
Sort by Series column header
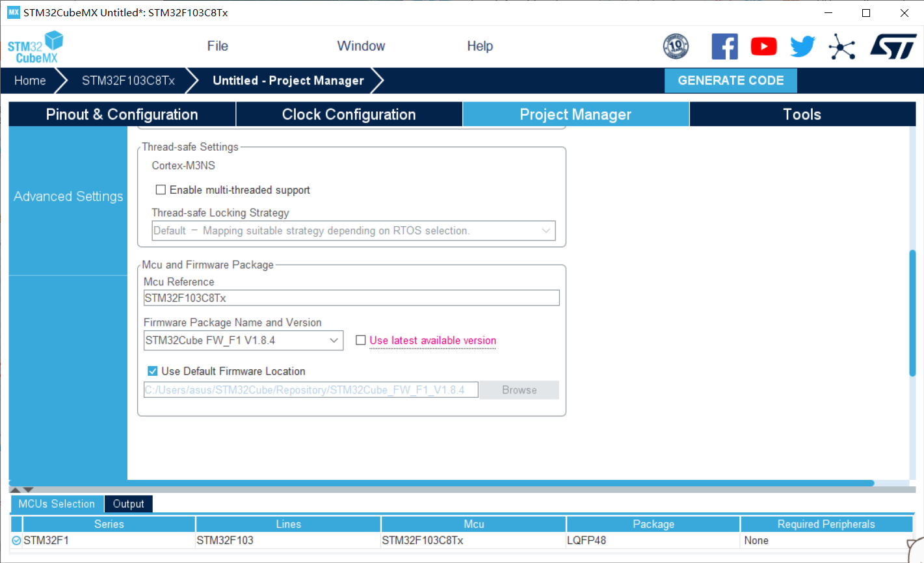[109, 524]
